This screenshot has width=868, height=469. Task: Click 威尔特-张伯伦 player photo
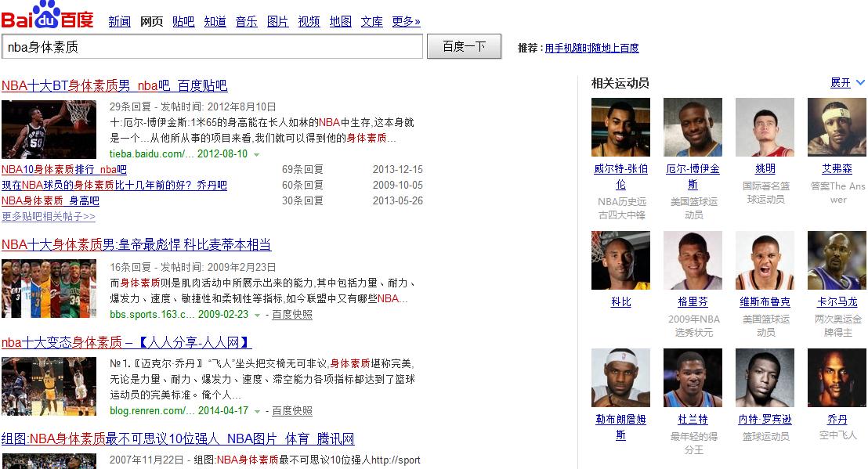(x=620, y=127)
